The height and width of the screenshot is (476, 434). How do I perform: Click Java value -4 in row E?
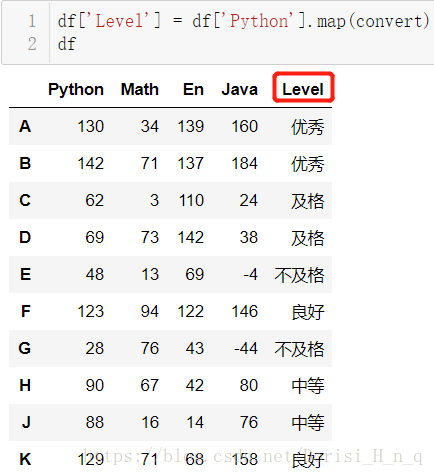pyautogui.click(x=251, y=274)
